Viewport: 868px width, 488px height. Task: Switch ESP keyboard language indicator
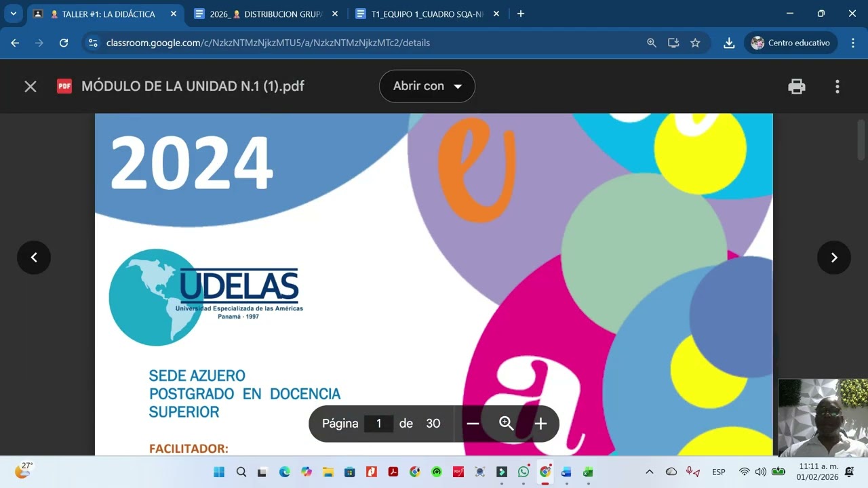[719, 472]
